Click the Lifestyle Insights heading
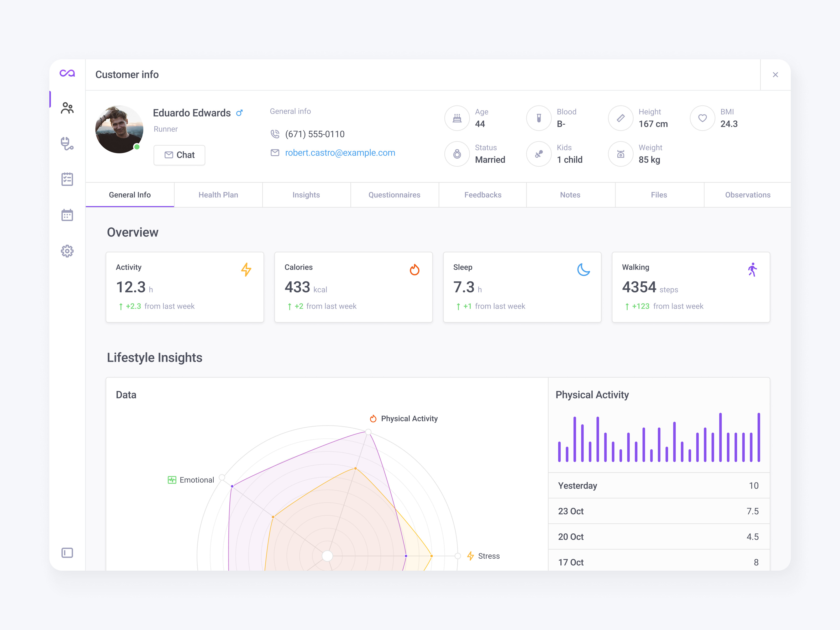The image size is (840, 630). [155, 358]
